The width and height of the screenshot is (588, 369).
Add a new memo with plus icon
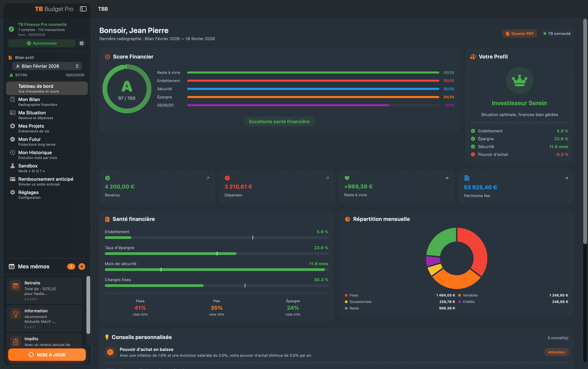[x=82, y=267]
